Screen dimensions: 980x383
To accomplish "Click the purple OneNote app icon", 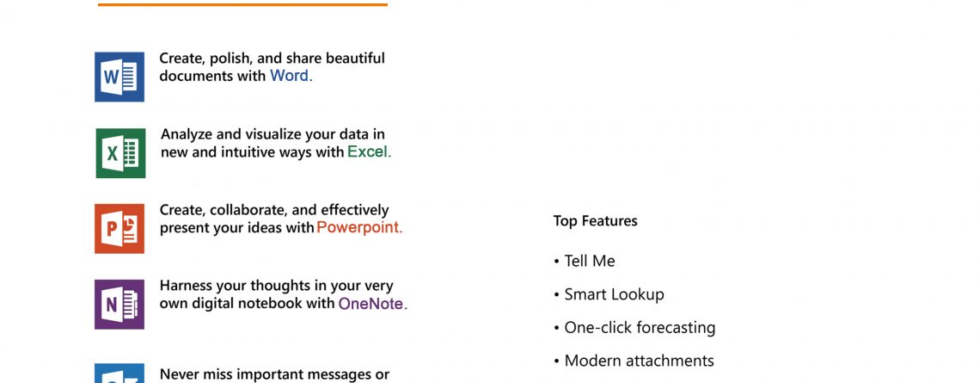I will (x=119, y=305).
